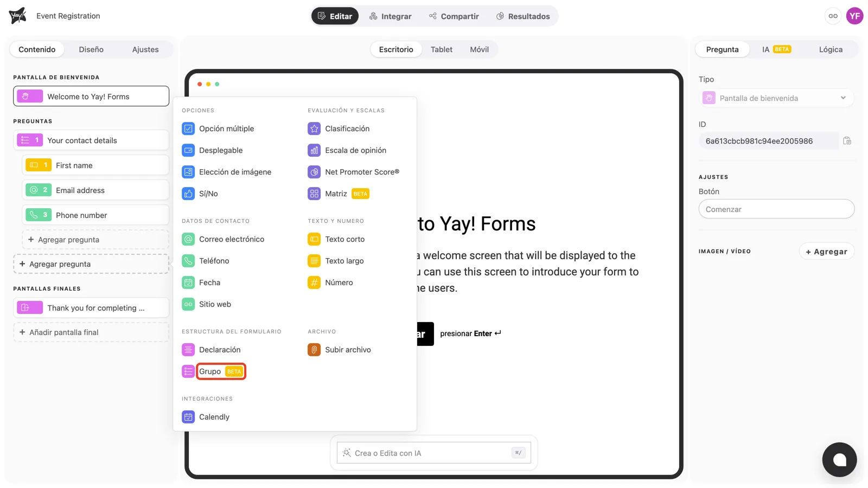Screen dimensions: 868x488
Task: Open the IA BETA tab
Action: (776, 49)
